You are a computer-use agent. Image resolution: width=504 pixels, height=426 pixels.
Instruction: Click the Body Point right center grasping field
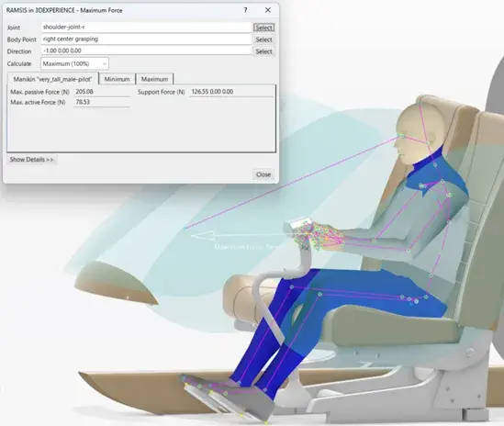coord(146,39)
